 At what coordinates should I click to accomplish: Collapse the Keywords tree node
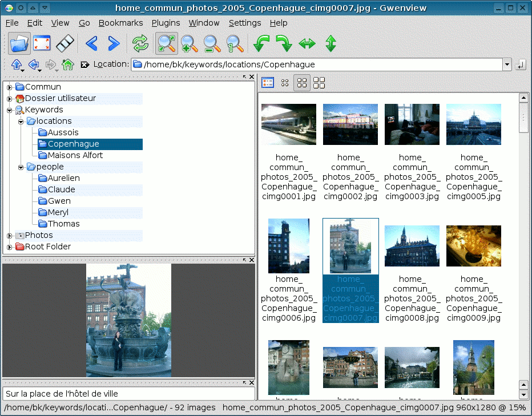pyautogui.click(x=10, y=110)
